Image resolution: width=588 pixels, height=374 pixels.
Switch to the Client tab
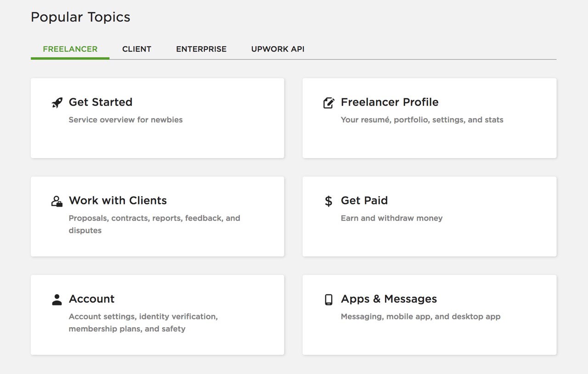pyautogui.click(x=137, y=49)
